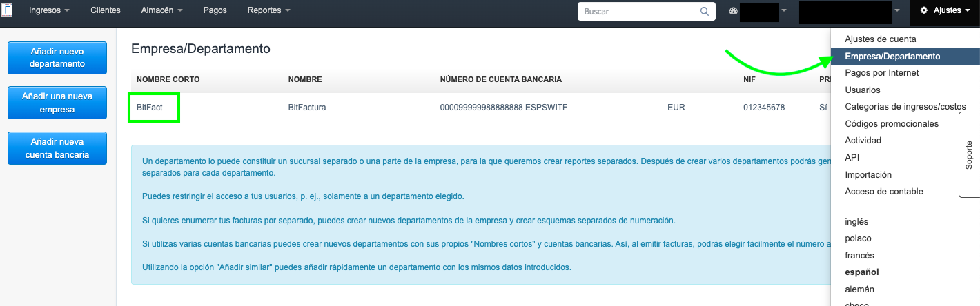The height and width of the screenshot is (306, 980).
Task: Click the Ajustes gear icon
Action: 923,11
